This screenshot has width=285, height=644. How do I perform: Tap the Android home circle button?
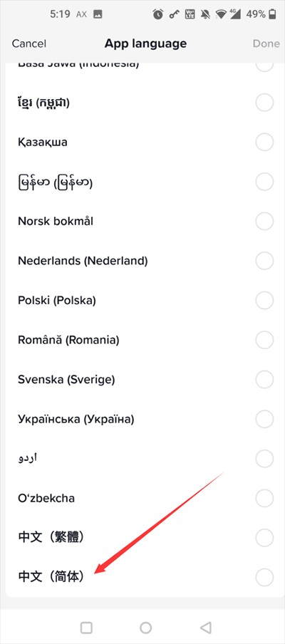click(x=145, y=627)
